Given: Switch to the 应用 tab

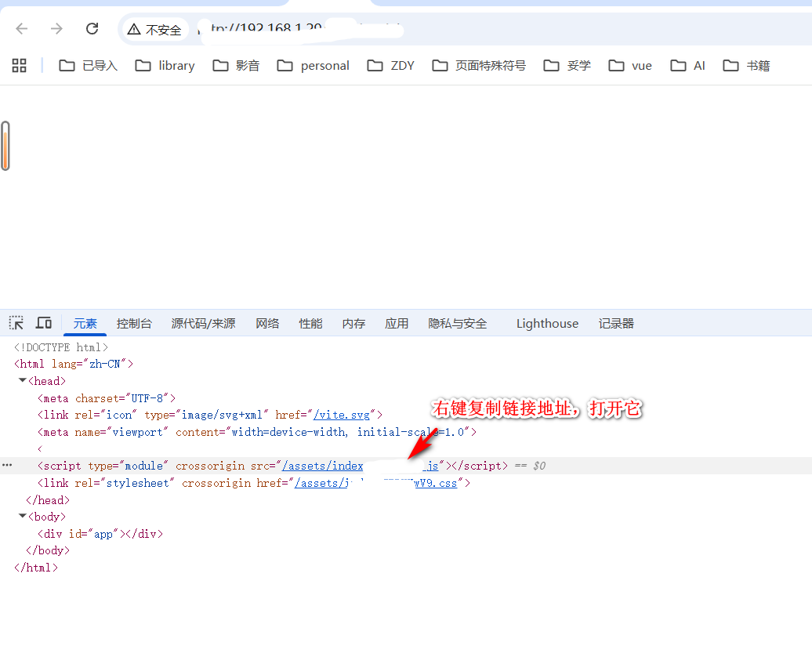Looking at the screenshot, I should pos(397,324).
